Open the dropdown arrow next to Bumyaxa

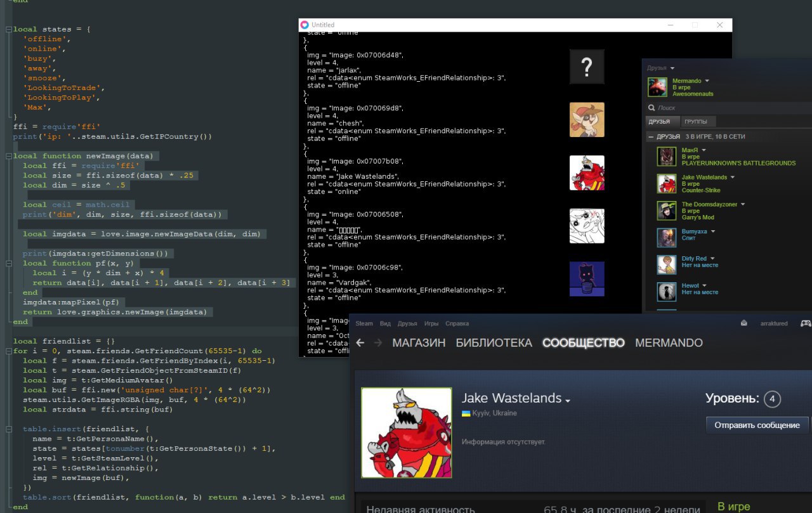[713, 232]
